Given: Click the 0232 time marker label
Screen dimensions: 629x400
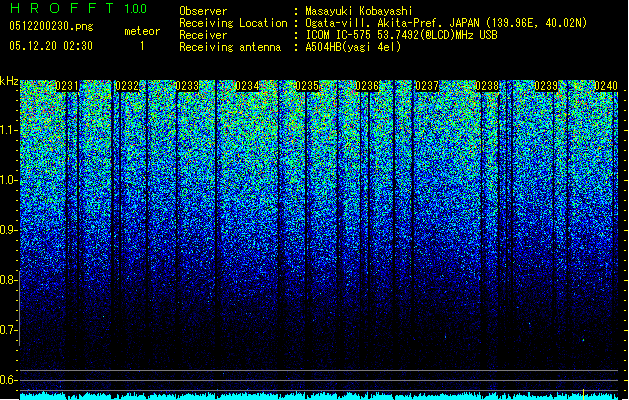Looking at the screenshot, I should coord(127,86).
